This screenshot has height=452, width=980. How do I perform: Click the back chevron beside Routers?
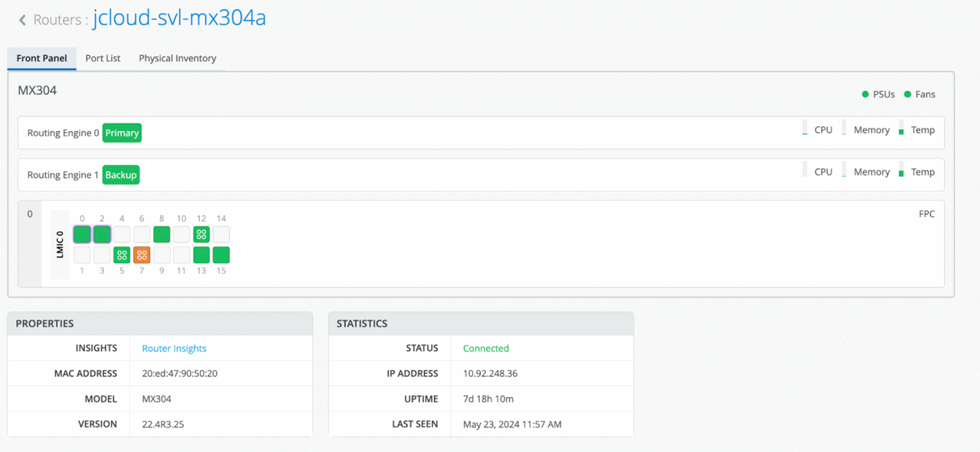point(21,20)
